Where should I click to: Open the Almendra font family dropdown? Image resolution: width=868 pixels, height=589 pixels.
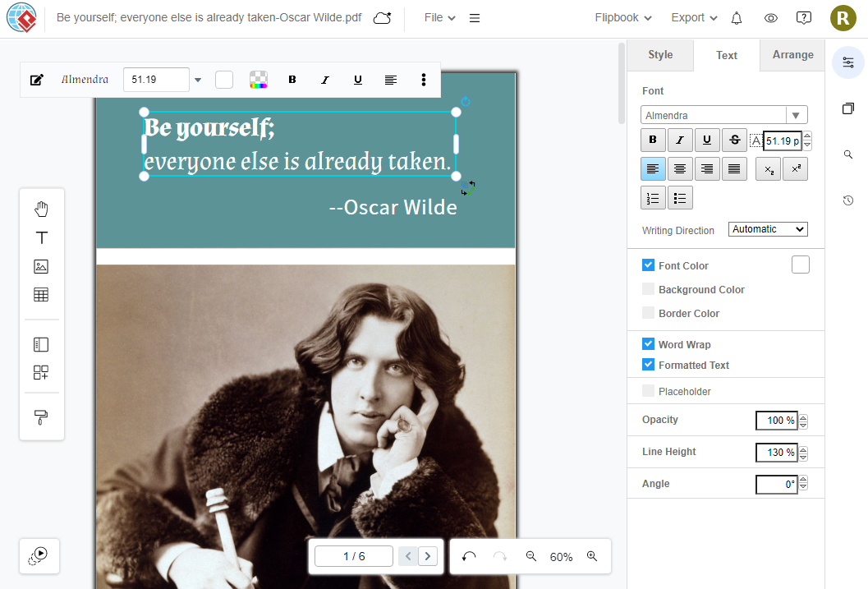click(x=723, y=116)
